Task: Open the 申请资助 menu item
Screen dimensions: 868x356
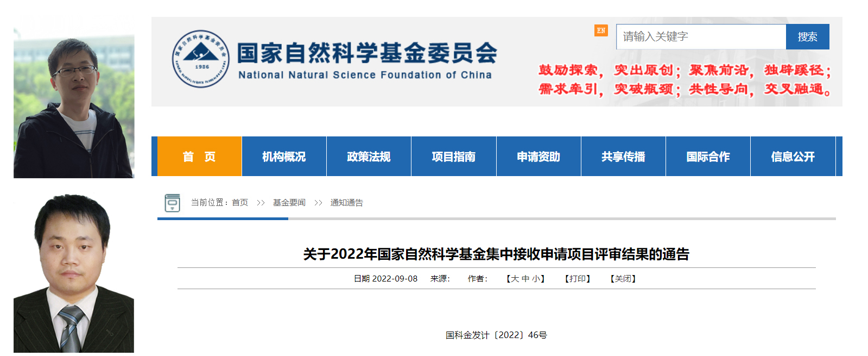Action: [x=538, y=157]
